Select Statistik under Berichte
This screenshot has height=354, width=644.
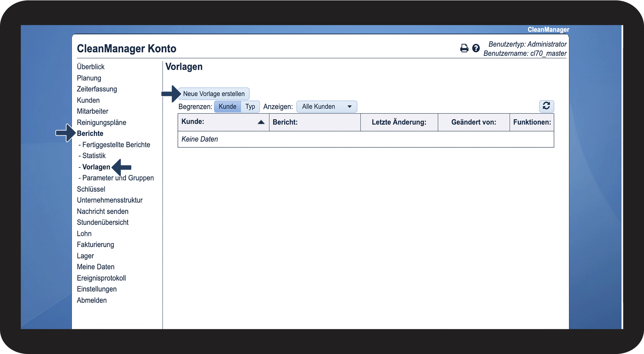(x=94, y=156)
